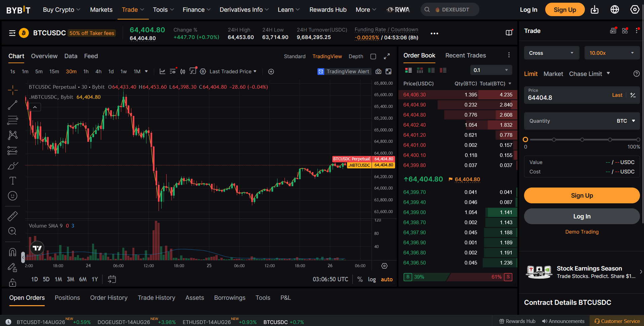Screen dimensions: 644x326
Task: Expand more timeframes dropdown after 1M
Action: coord(146,71)
